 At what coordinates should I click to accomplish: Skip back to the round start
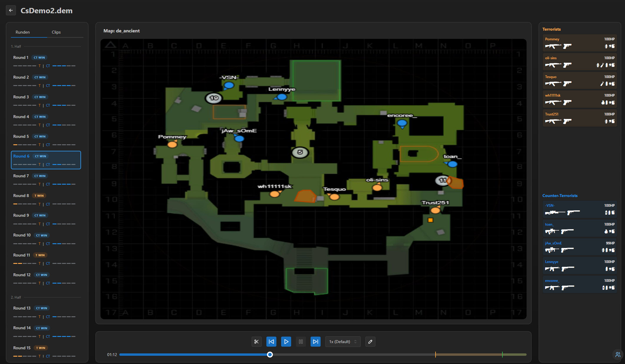coord(271,342)
